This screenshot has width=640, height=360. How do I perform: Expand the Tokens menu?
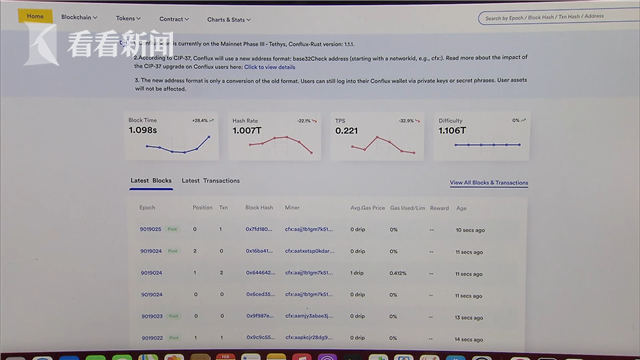click(128, 18)
